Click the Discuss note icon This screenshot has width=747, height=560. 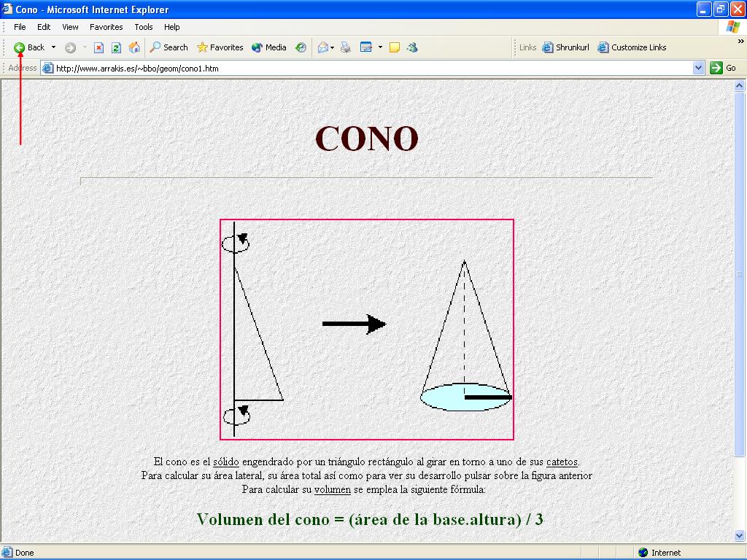[395, 47]
